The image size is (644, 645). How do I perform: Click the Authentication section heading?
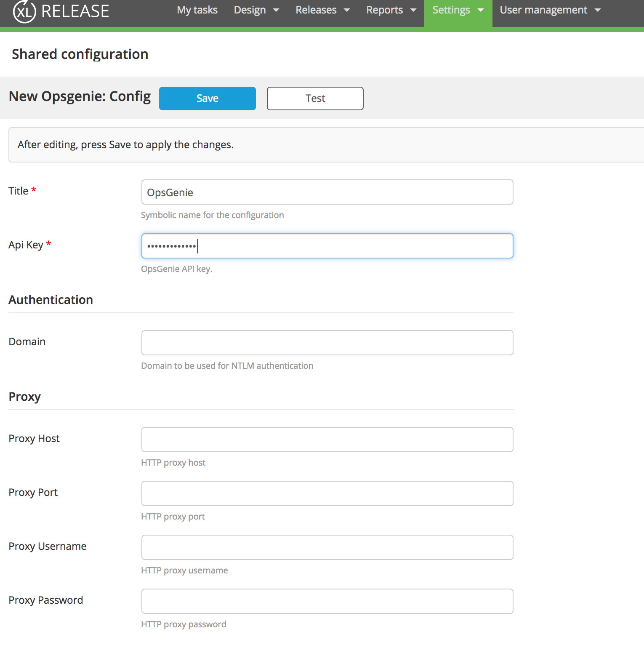(51, 300)
